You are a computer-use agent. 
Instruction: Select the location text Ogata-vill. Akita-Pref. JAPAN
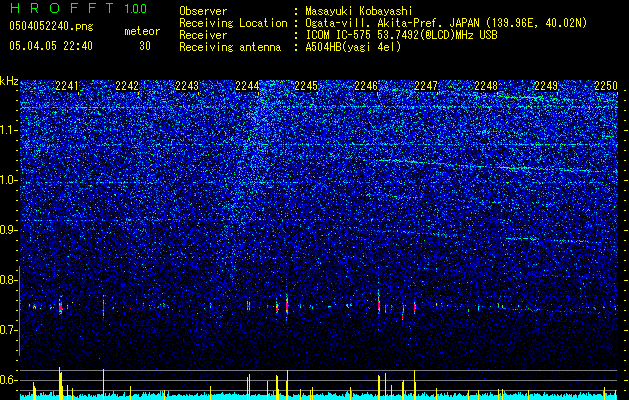tap(393, 23)
